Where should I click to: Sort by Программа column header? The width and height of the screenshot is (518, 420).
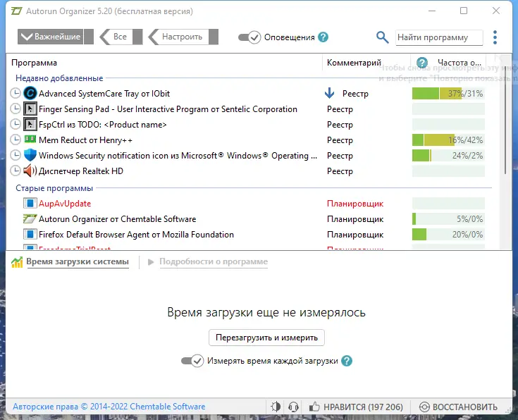coord(34,63)
